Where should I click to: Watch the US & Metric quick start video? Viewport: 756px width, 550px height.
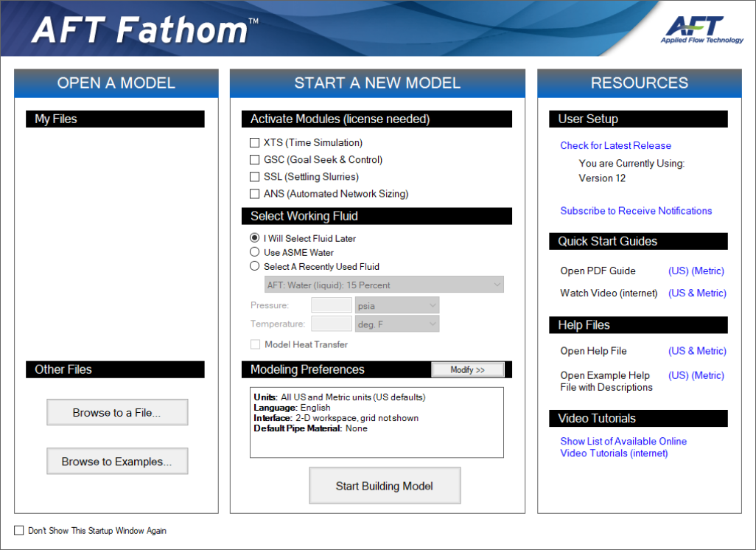pos(697,293)
